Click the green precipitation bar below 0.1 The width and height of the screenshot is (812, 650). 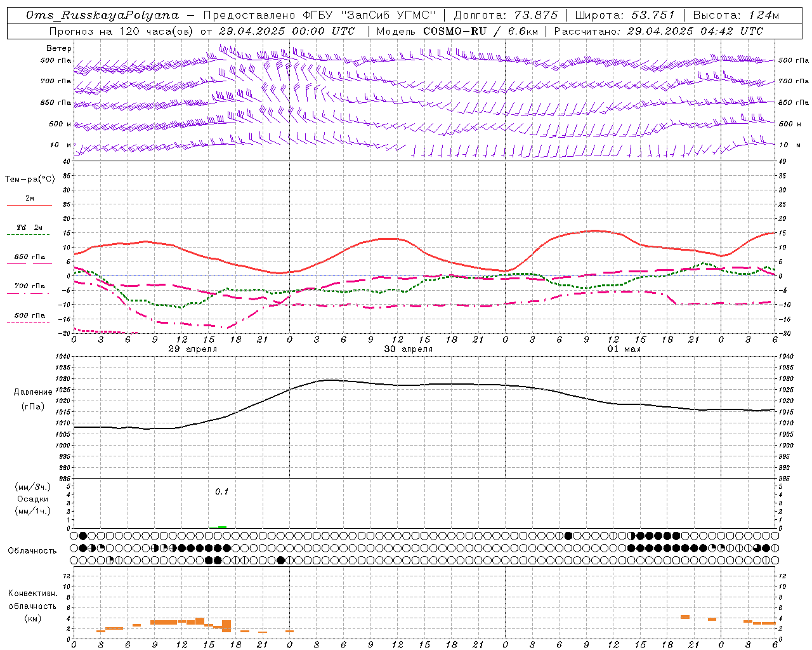pyautogui.click(x=222, y=527)
